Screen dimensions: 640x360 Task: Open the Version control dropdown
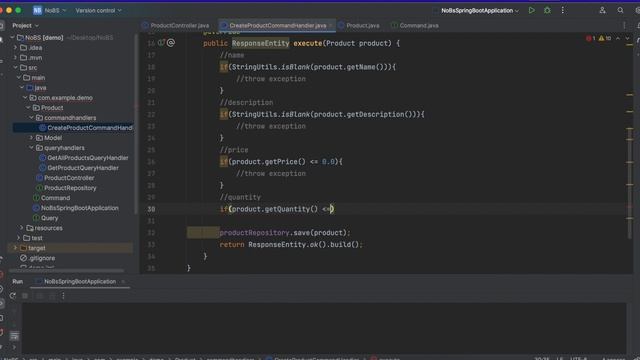[98, 10]
